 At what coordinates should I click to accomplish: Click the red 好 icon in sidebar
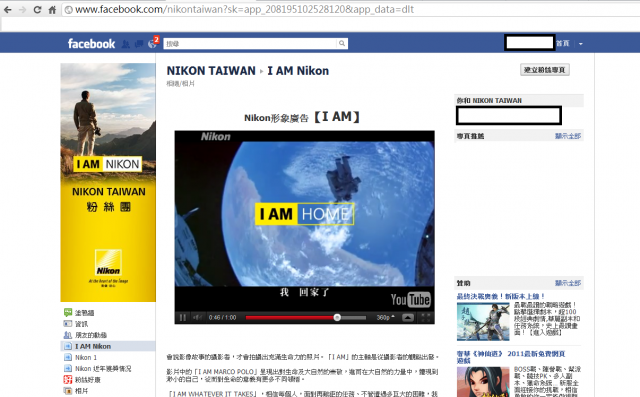(68, 379)
